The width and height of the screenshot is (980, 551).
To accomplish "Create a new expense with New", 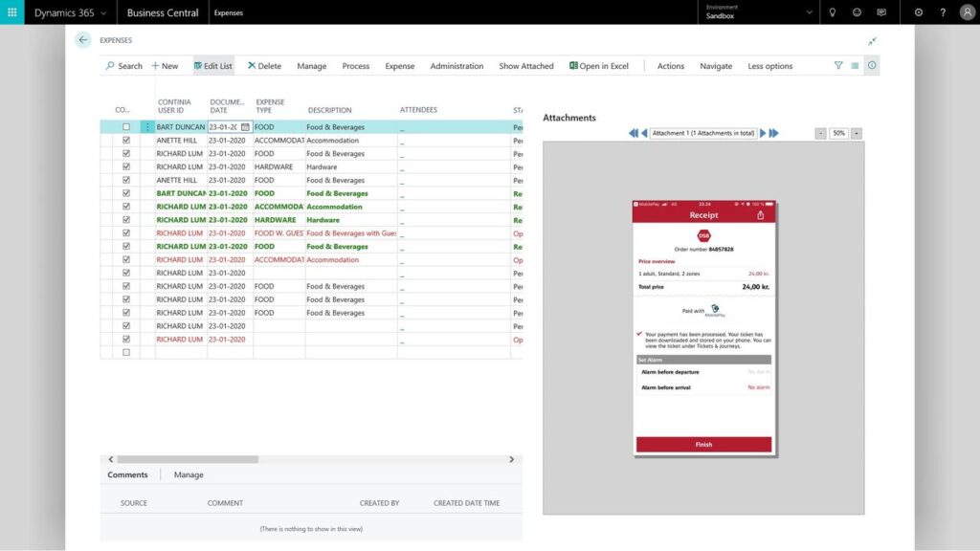I will pyautogui.click(x=164, y=66).
